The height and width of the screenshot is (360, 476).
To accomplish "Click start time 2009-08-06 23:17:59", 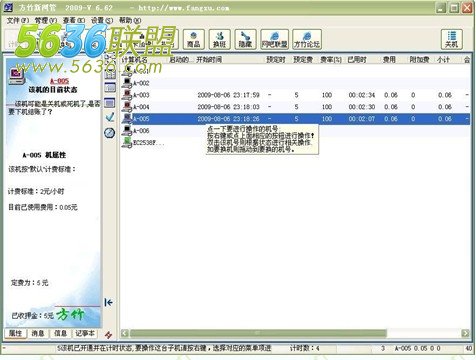I will pos(228,95).
